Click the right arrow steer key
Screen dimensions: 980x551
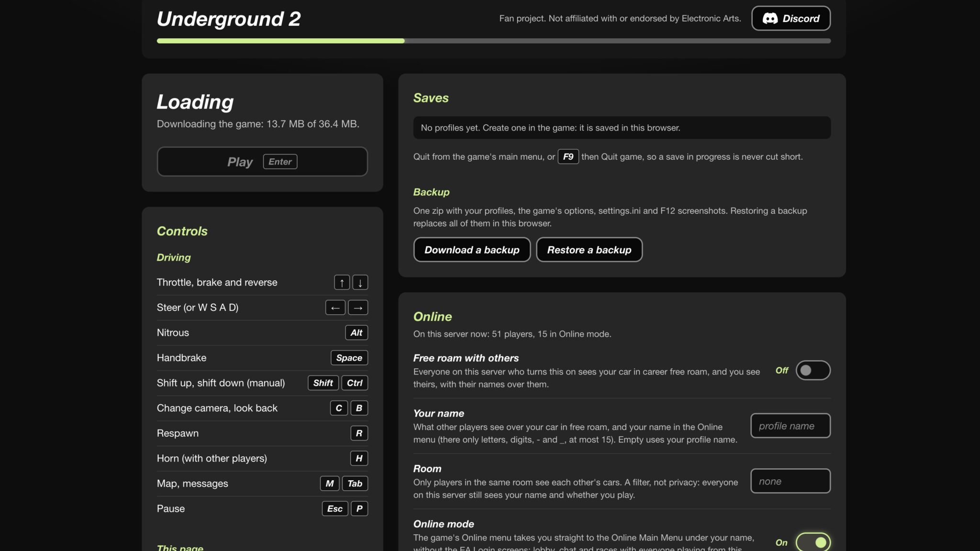click(358, 308)
